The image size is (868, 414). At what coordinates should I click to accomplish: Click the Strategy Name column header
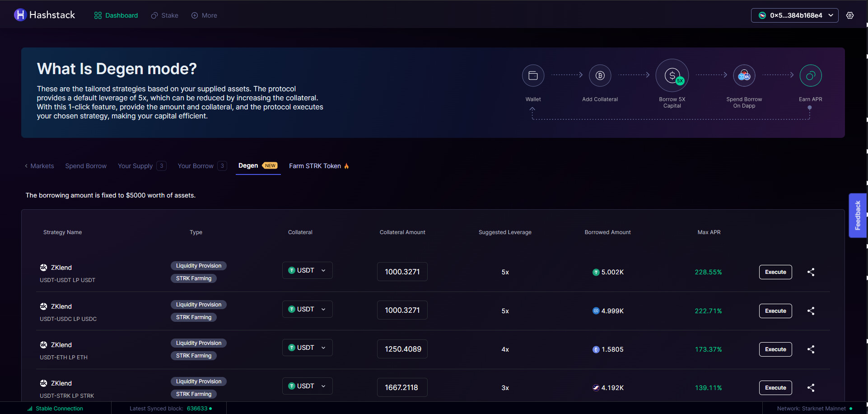pos(62,232)
